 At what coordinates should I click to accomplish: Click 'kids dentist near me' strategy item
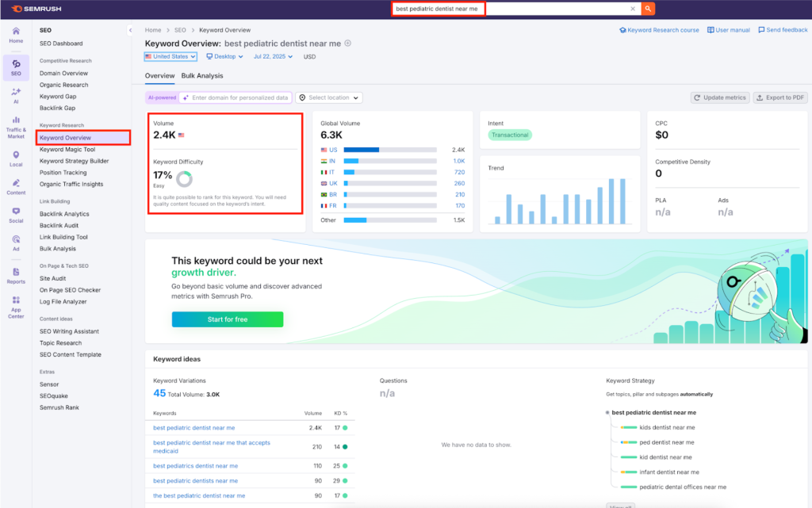667,427
